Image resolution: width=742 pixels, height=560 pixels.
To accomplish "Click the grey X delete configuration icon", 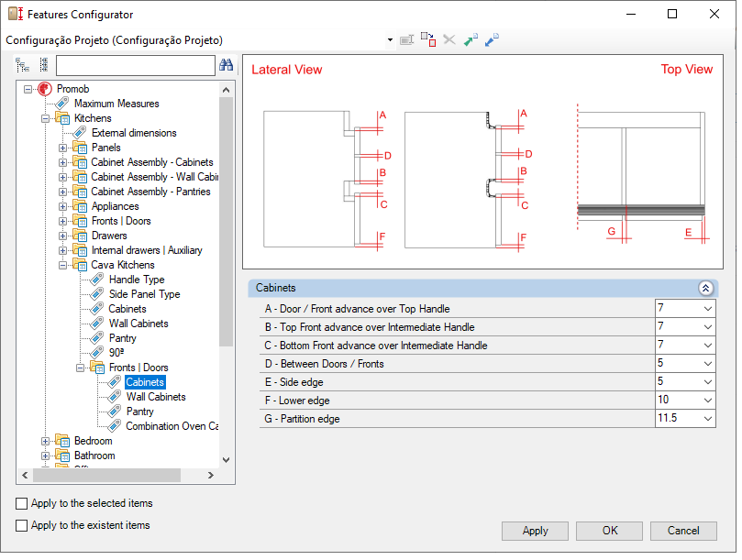I will pos(449,39).
